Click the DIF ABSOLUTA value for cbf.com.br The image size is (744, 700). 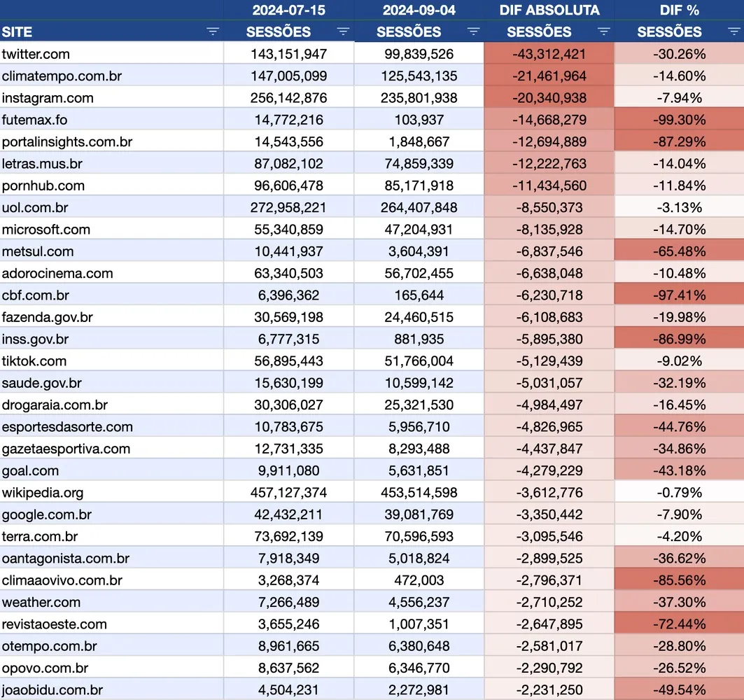[549, 295]
